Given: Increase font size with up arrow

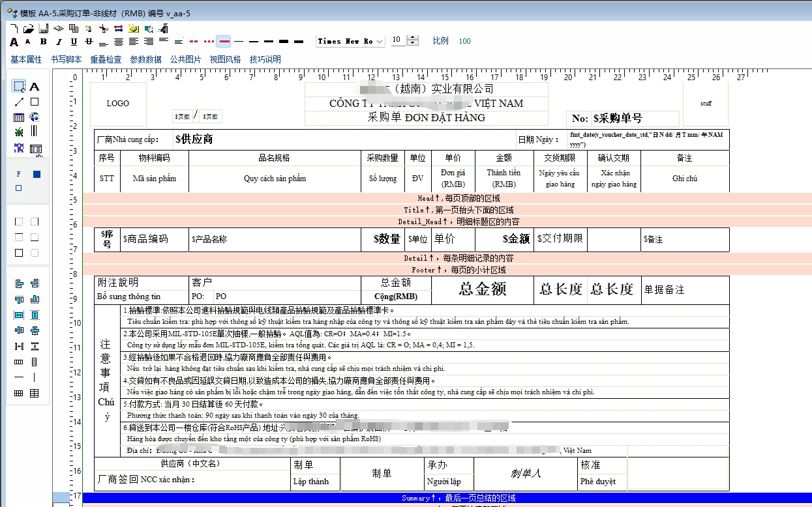Looking at the screenshot, I should 413,38.
